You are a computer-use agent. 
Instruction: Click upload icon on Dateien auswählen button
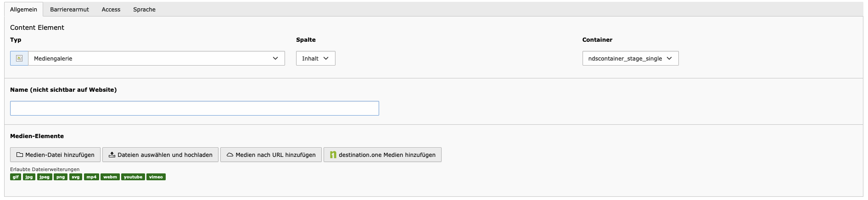coord(112,155)
